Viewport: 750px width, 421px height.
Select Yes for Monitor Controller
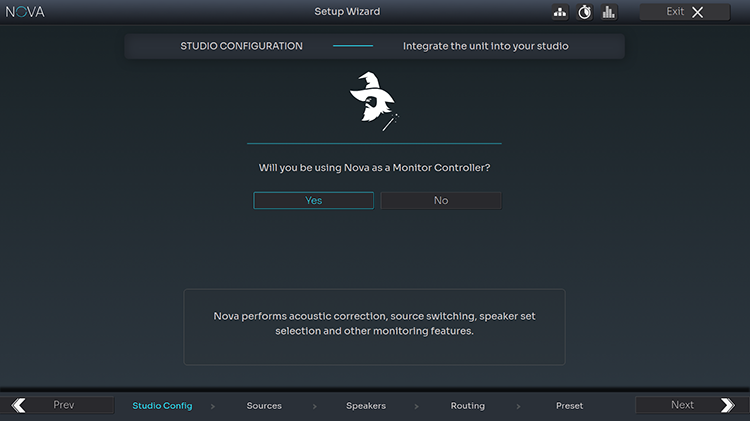click(313, 200)
